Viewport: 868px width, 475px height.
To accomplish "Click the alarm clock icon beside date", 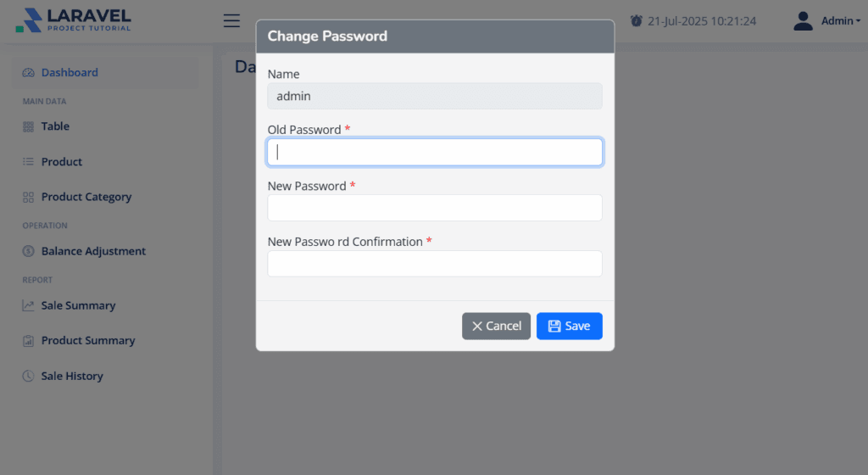I will pyautogui.click(x=637, y=21).
